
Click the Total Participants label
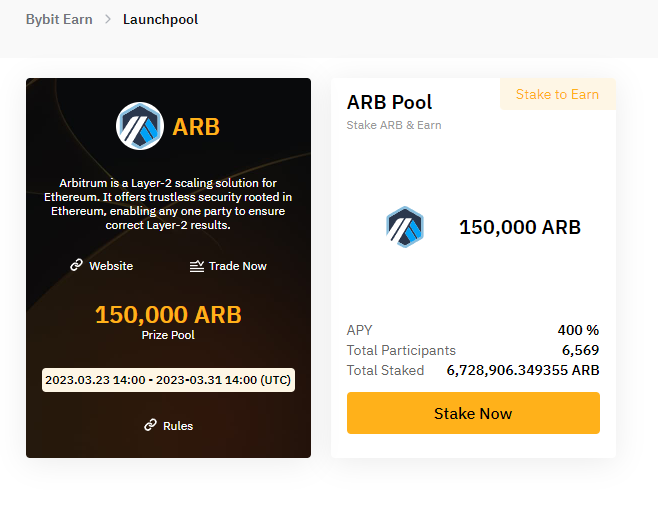click(401, 350)
